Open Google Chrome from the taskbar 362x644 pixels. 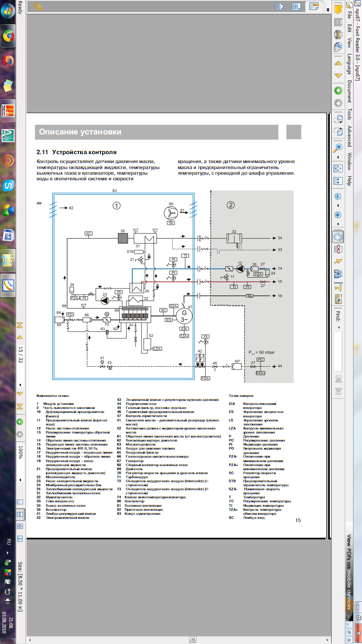(x=8, y=37)
